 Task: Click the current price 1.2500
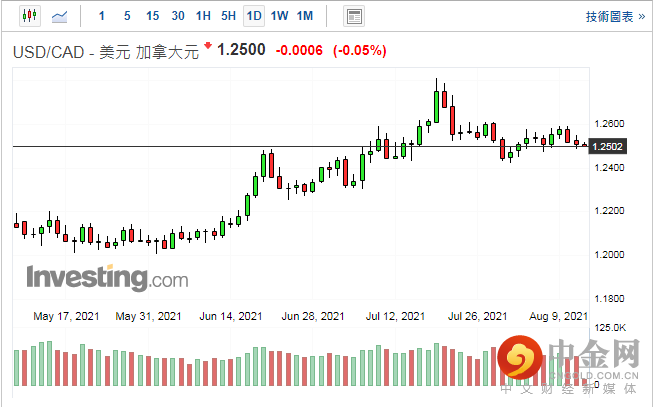[241, 50]
